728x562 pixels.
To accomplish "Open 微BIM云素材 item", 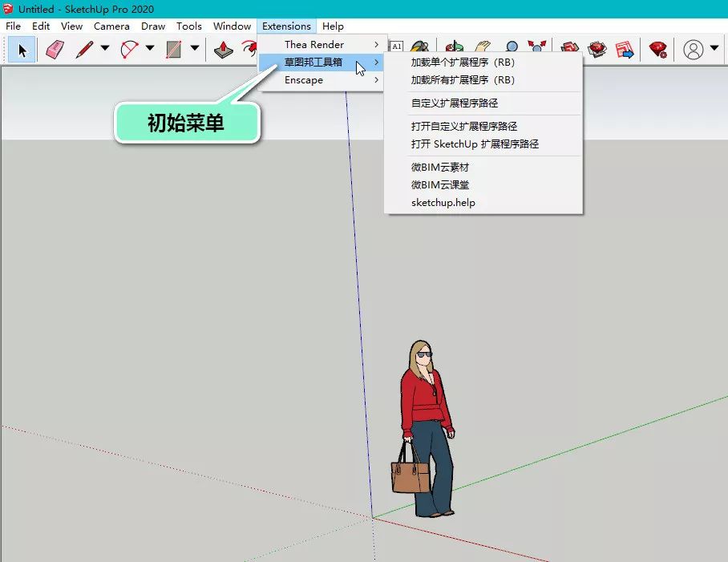I will click(483, 167).
